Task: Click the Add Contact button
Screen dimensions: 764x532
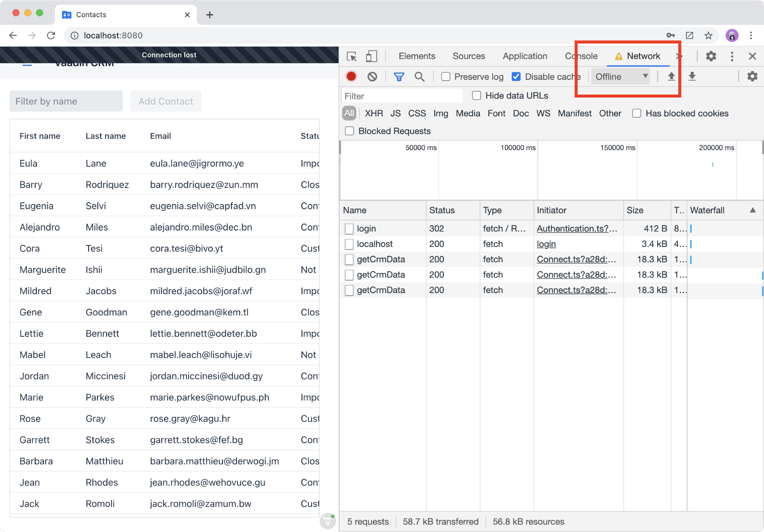Action: click(x=165, y=101)
